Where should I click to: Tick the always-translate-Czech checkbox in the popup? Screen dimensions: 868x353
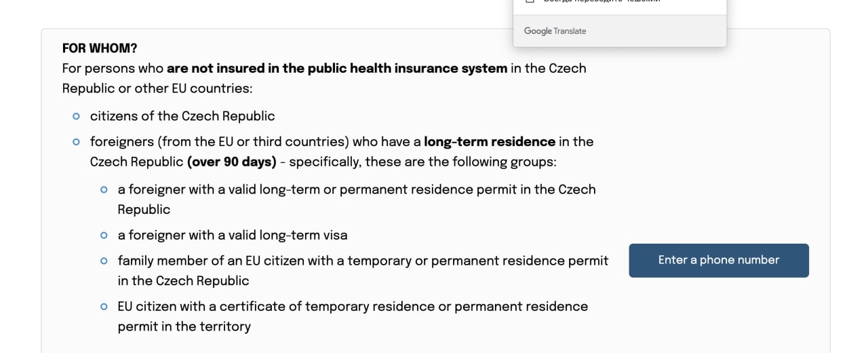(x=530, y=1)
